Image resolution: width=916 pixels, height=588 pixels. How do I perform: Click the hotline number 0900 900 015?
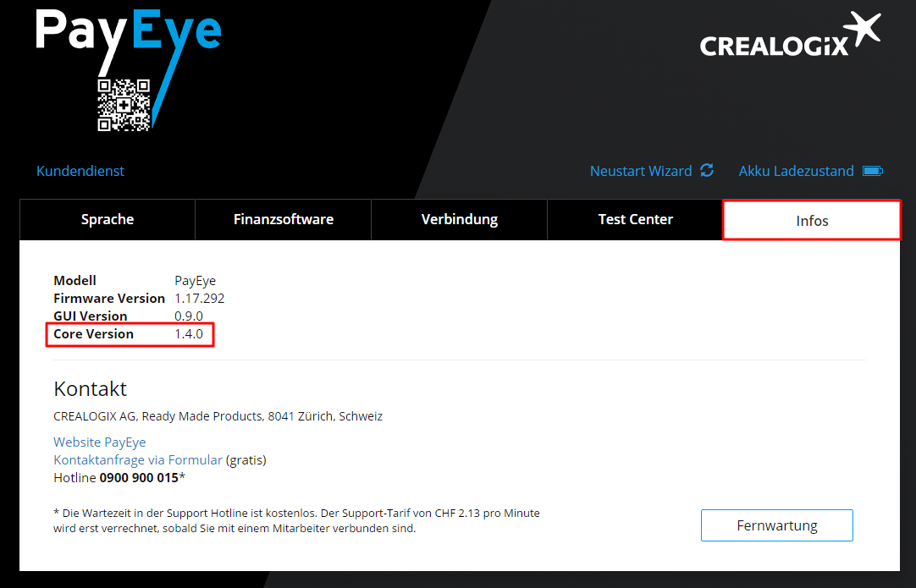(139, 478)
